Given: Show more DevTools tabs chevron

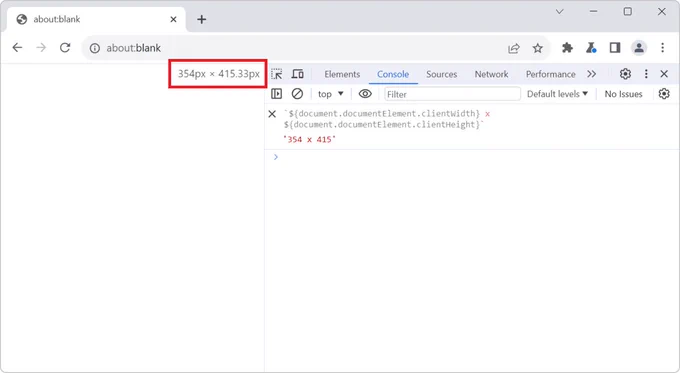Looking at the screenshot, I should click(x=592, y=74).
